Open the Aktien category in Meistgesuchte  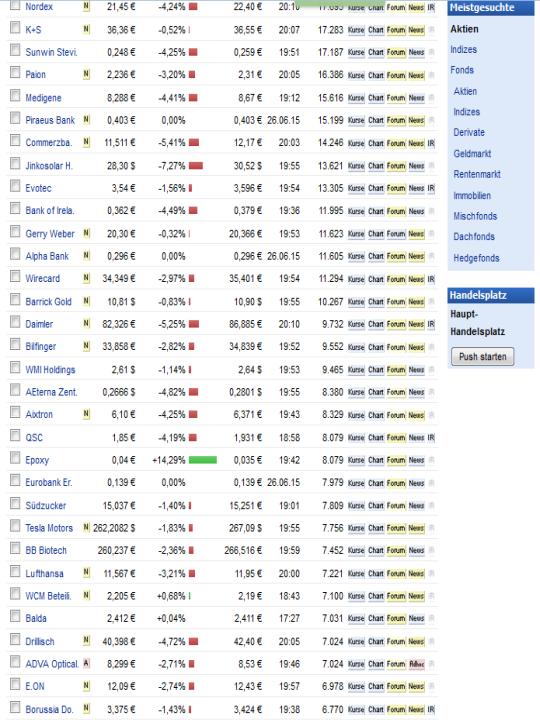(464, 29)
